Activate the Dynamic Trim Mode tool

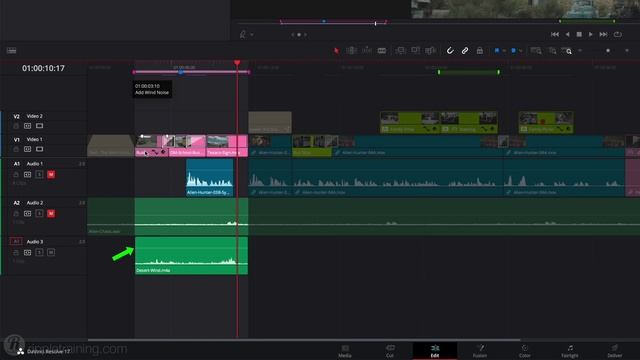(367, 51)
